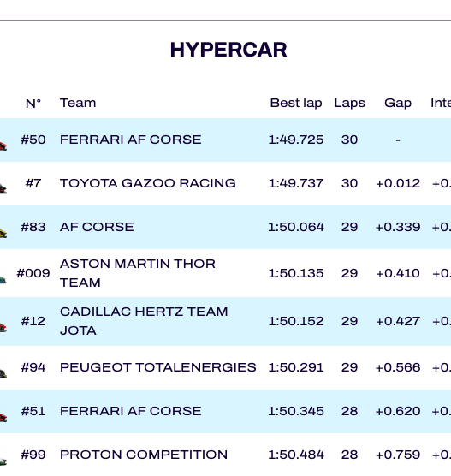Click TOYOTA GAZOO RACING team name

point(148,183)
